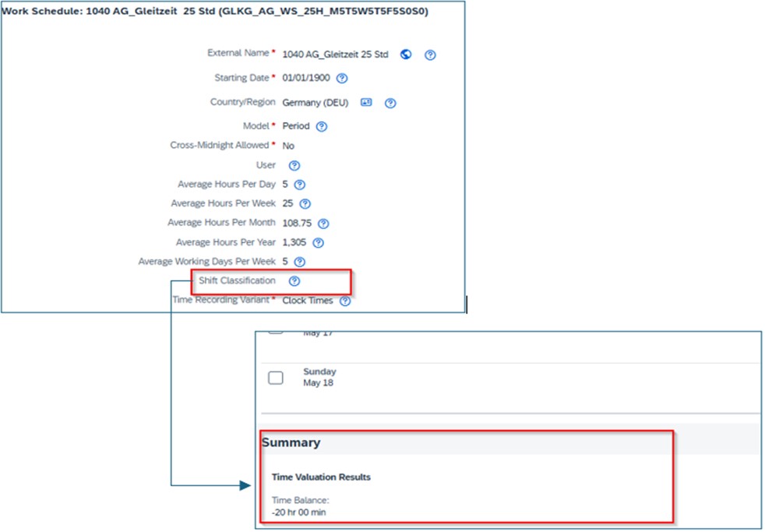The height and width of the screenshot is (532, 765).
Task: Open help for Time Recording Variant
Action: pos(344,301)
